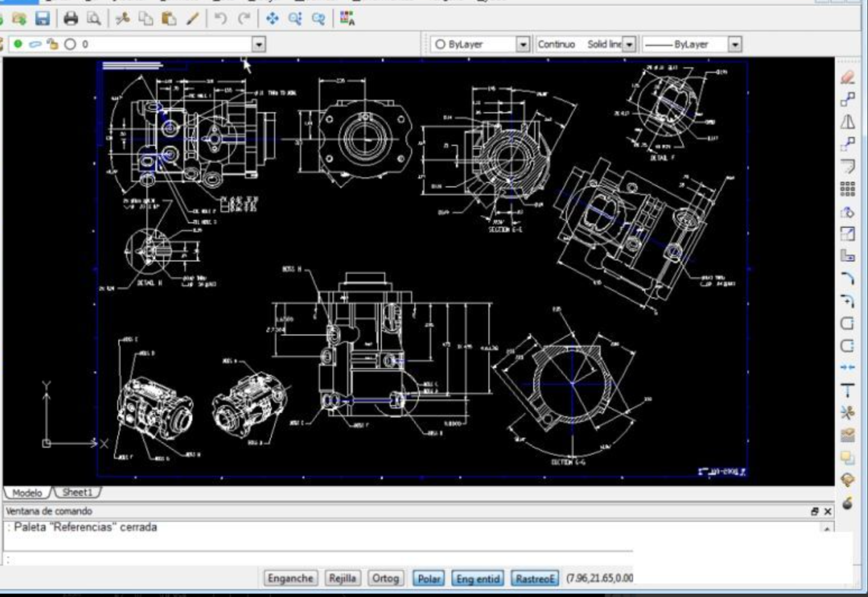868x597 pixels.
Task: Switch to the Sheet1 tab
Action: [77, 492]
